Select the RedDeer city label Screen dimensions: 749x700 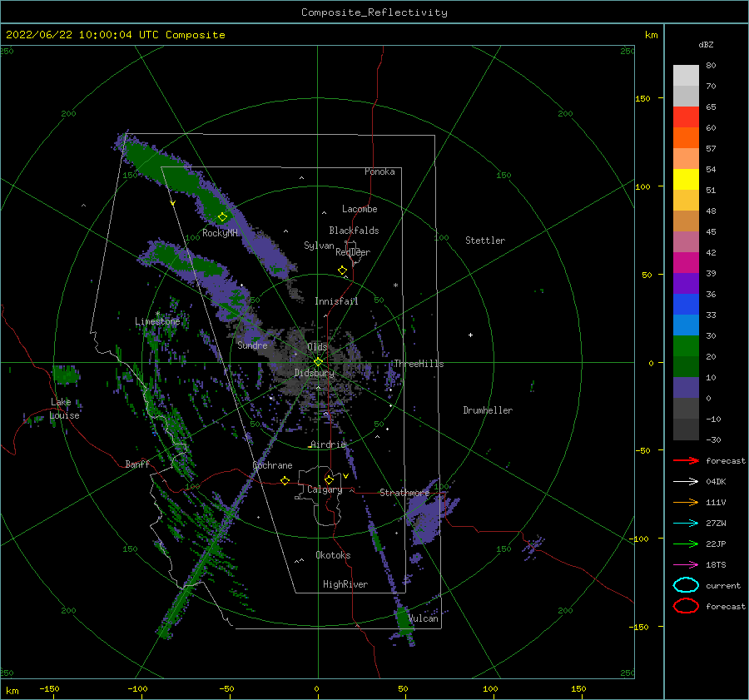[x=353, y=252]
